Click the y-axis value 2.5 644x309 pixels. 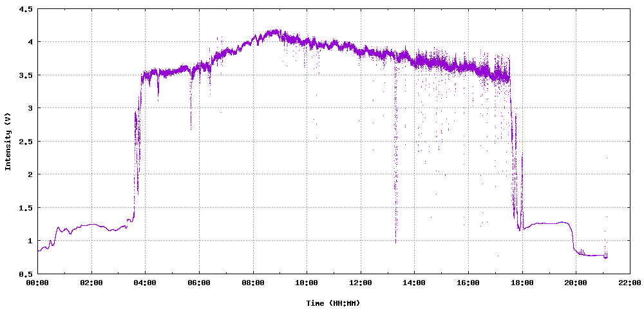(x=26, y=141)
